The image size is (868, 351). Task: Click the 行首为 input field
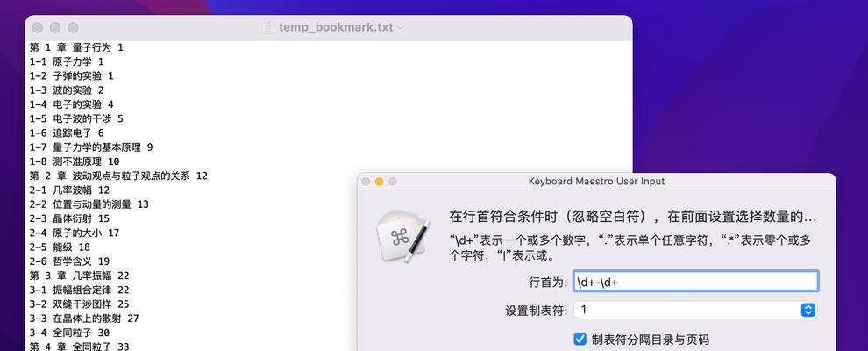click(x=695, y=282)
